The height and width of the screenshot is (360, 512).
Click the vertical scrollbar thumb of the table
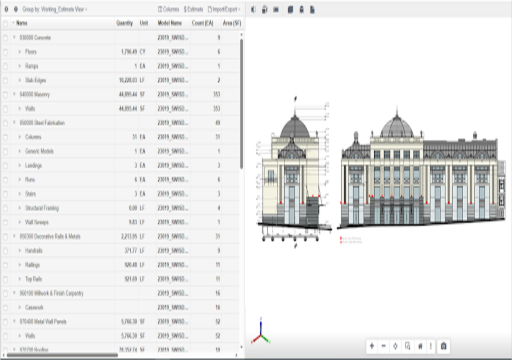pos(241,103)
